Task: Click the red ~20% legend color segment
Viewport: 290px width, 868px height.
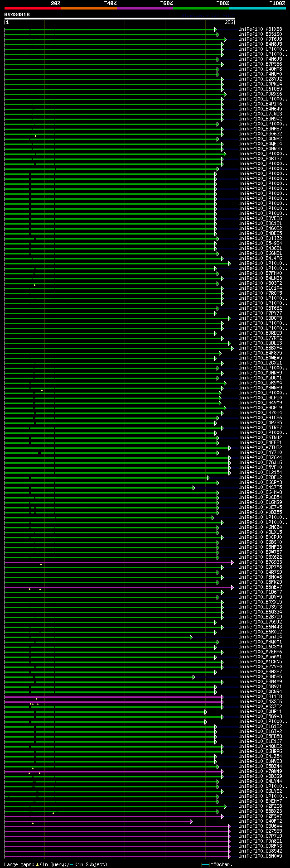Action: coord(33,8)
